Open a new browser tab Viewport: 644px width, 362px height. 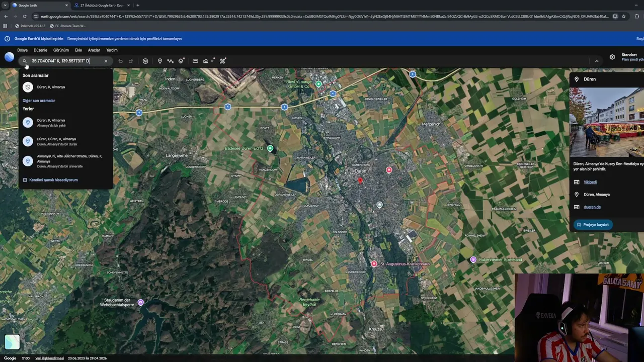coord(138,6)
